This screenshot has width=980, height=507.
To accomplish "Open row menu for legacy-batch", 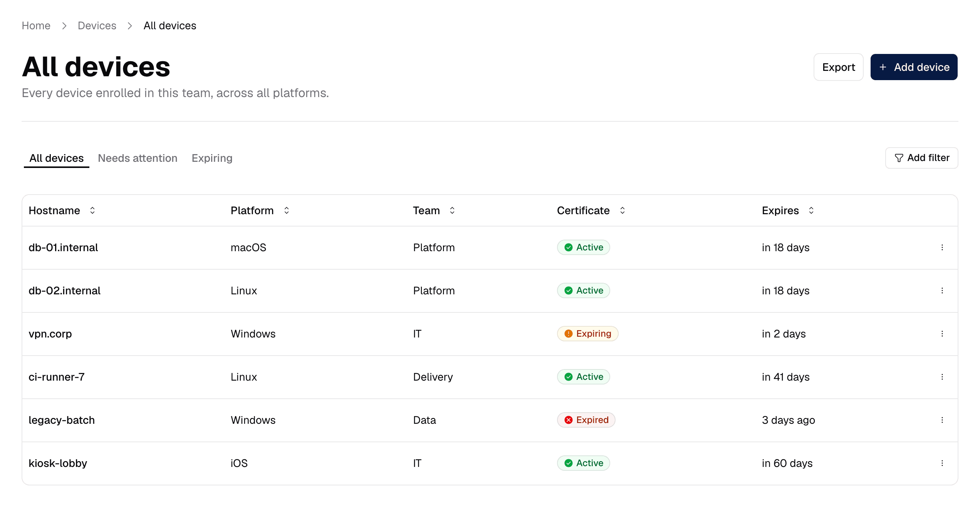I will click(x=942, y=420).
